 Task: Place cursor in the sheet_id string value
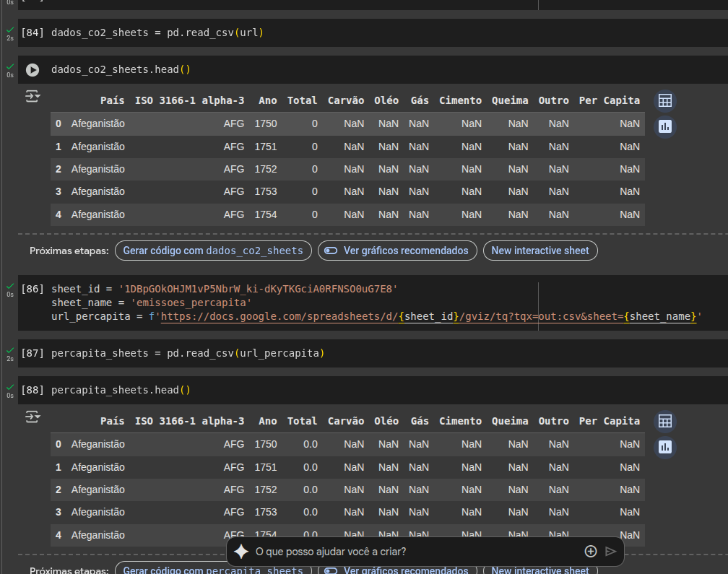point(258,289)
